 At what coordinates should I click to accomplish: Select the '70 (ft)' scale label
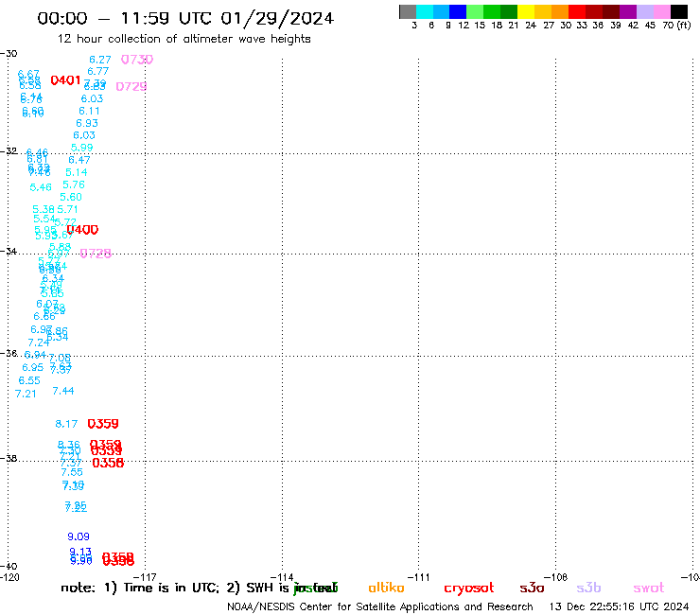(x=676, y=26)
